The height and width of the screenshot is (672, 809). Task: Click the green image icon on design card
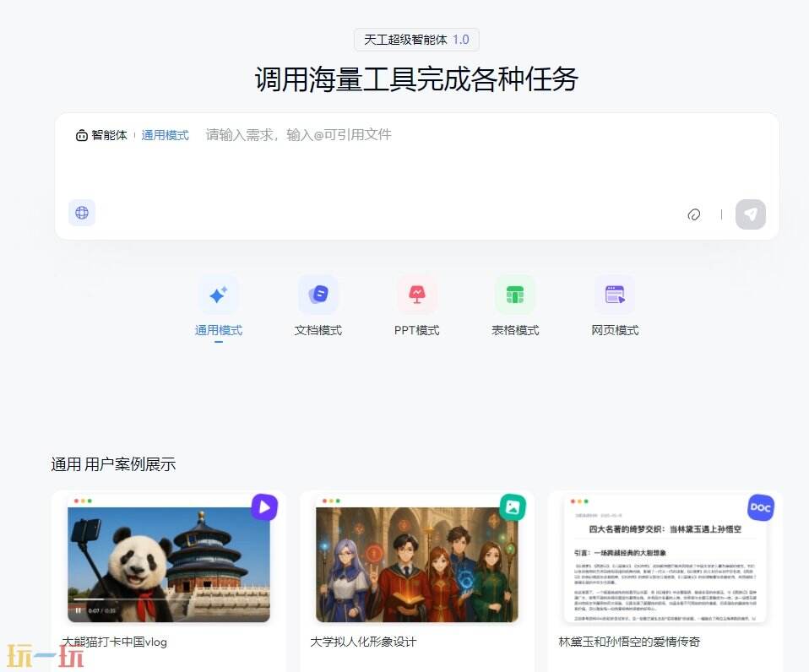513,507
